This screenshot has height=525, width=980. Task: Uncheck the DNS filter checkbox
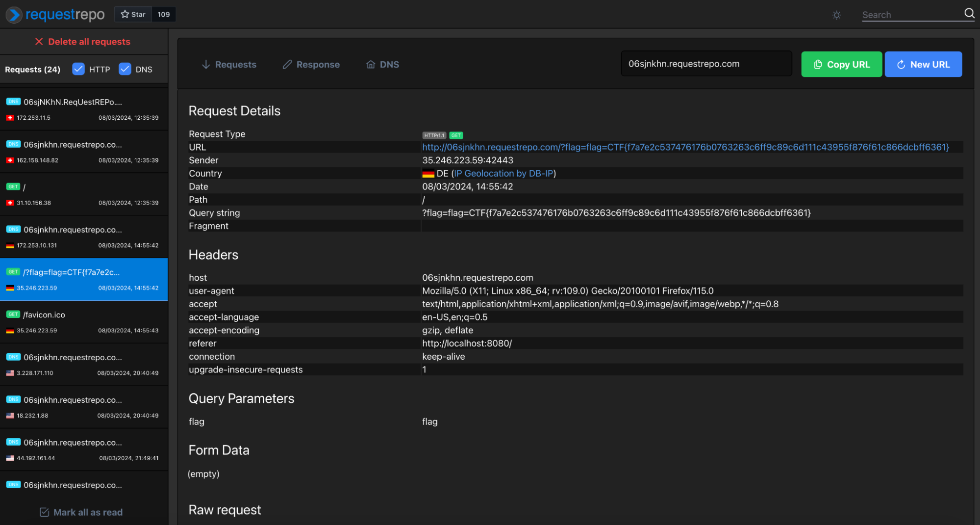[125, 69]
